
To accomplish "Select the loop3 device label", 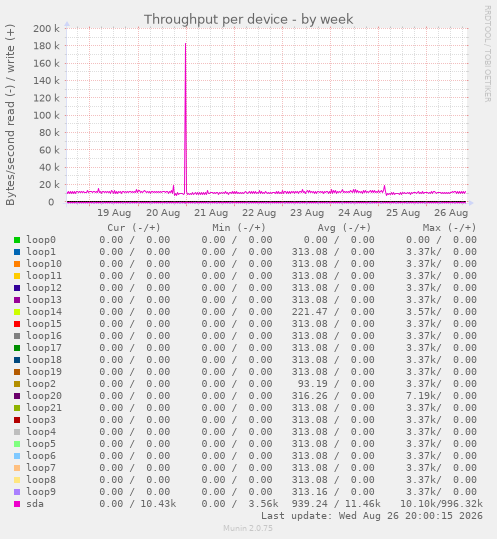I will coord(41,420).
